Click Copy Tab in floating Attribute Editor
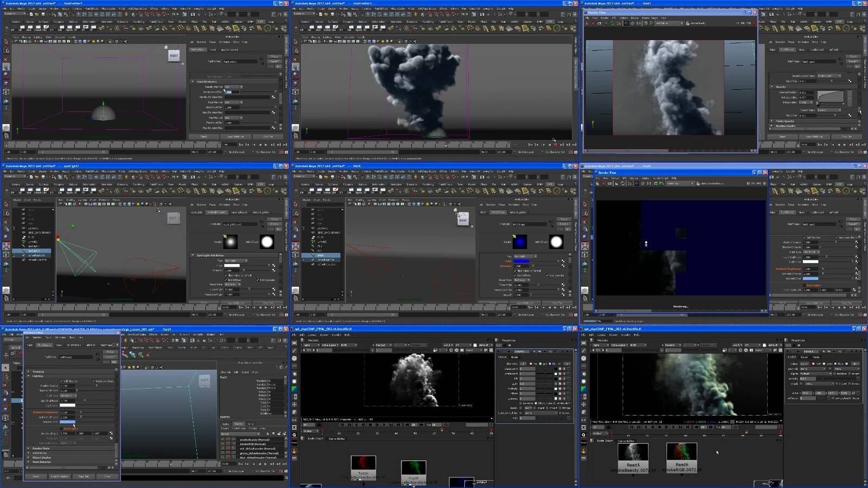This screenshot has height=488, width=868. point(84,476)
